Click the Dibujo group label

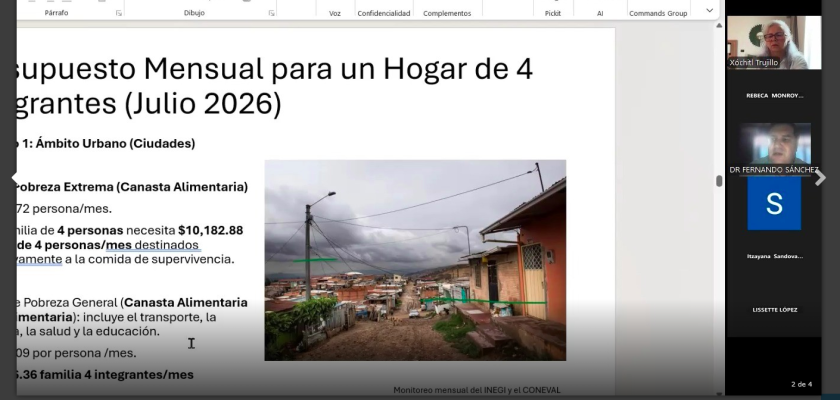tap(194, 13)
